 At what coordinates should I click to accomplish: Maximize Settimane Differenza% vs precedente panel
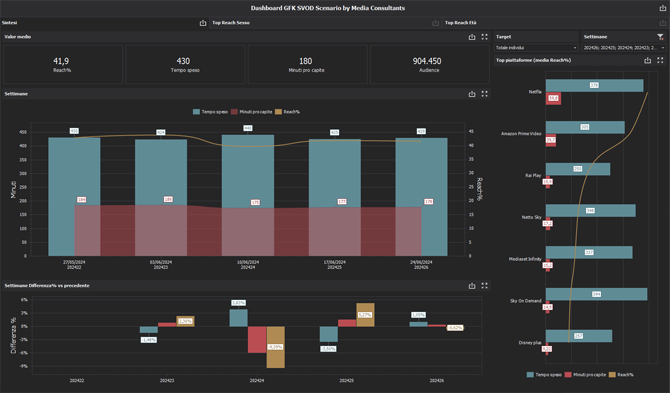(485, 286)
